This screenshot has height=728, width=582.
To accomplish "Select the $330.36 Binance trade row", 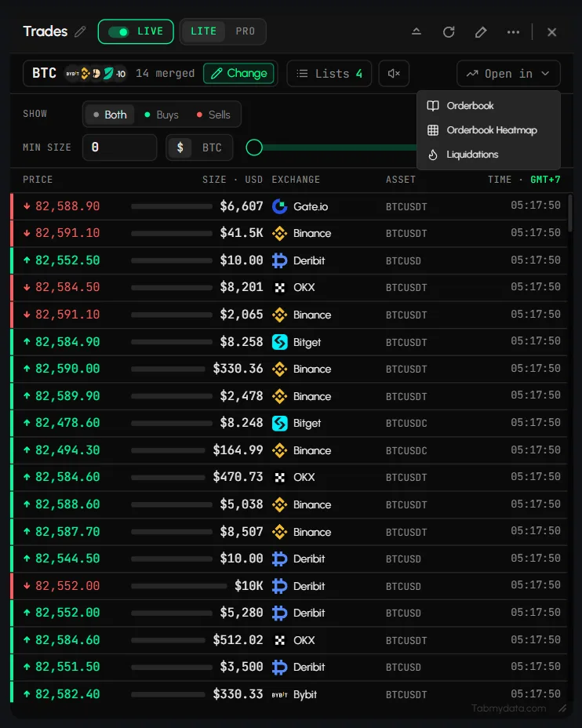I will coord(289,369).
